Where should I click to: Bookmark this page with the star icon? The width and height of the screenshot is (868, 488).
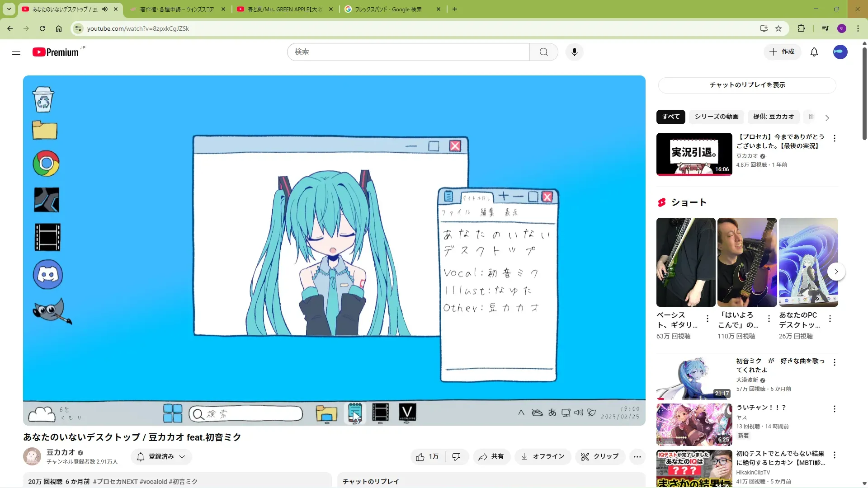coord(778,28)
